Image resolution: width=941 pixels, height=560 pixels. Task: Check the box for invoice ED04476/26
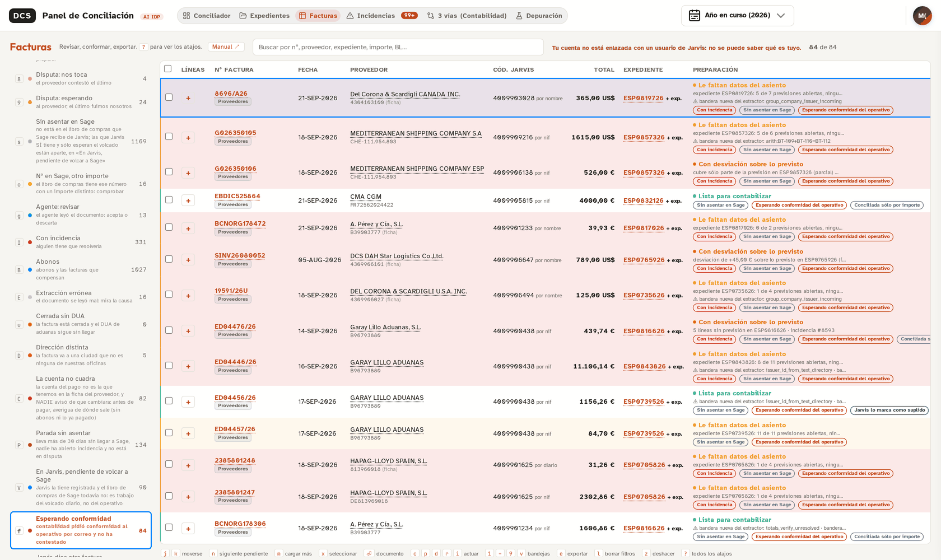coord(169,330)
